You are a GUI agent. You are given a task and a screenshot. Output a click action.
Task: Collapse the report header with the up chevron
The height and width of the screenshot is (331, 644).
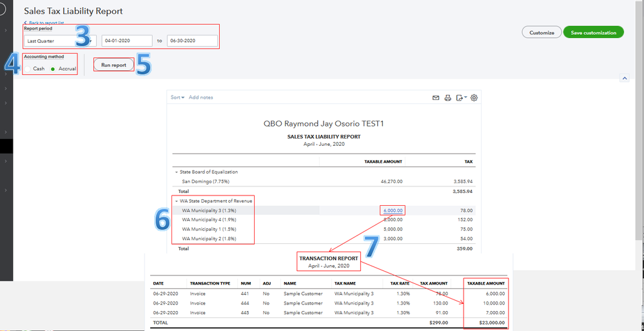tap(624, 78)
